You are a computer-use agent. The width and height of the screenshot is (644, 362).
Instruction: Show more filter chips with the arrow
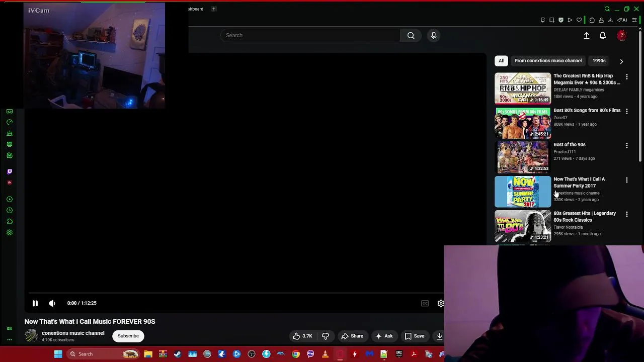click(x=621, y=61)
